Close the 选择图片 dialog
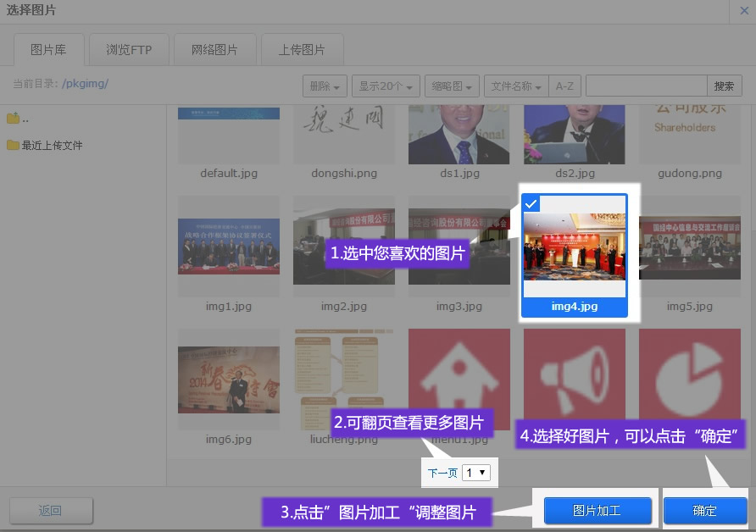This screenshot has width=756, height=532. click(744, 10)
